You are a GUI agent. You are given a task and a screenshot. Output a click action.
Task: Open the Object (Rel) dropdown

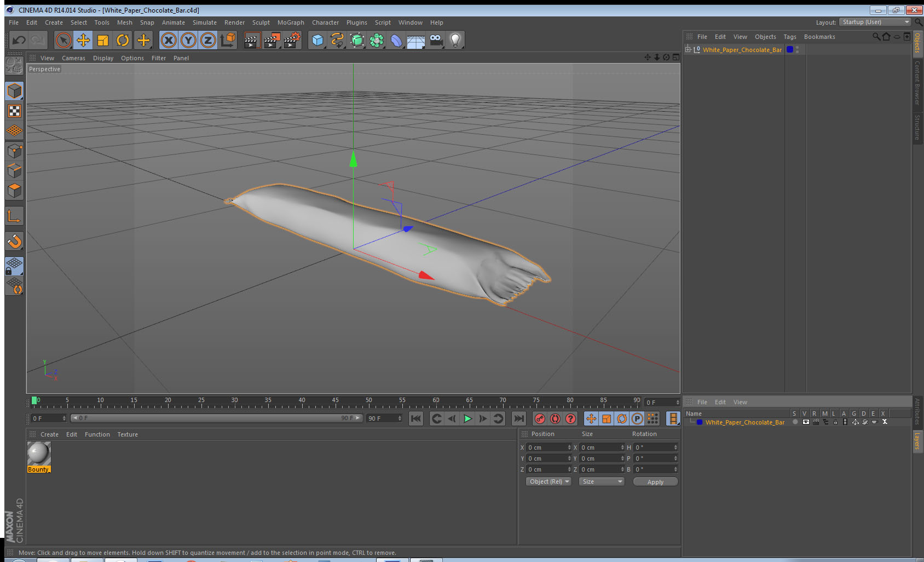pyautogui.click(x=548, y=481)
